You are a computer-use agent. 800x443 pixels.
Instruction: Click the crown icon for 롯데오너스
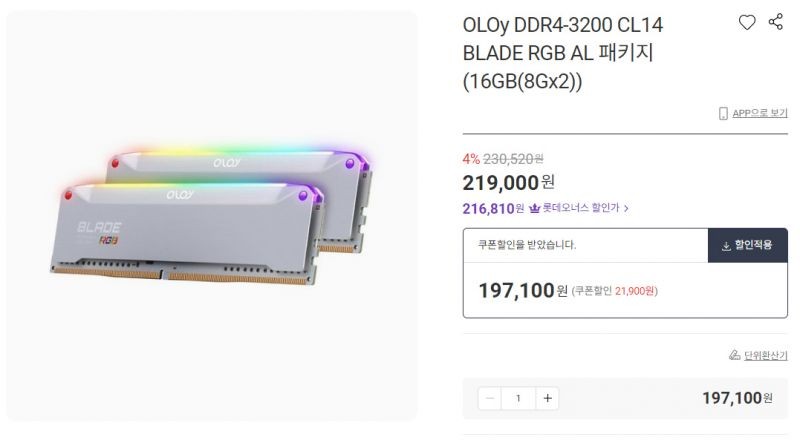click(x=534, y=208)
